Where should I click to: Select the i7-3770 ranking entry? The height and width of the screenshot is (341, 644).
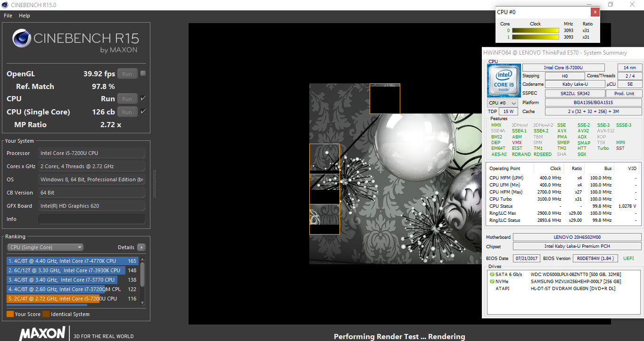pos(73,280)
